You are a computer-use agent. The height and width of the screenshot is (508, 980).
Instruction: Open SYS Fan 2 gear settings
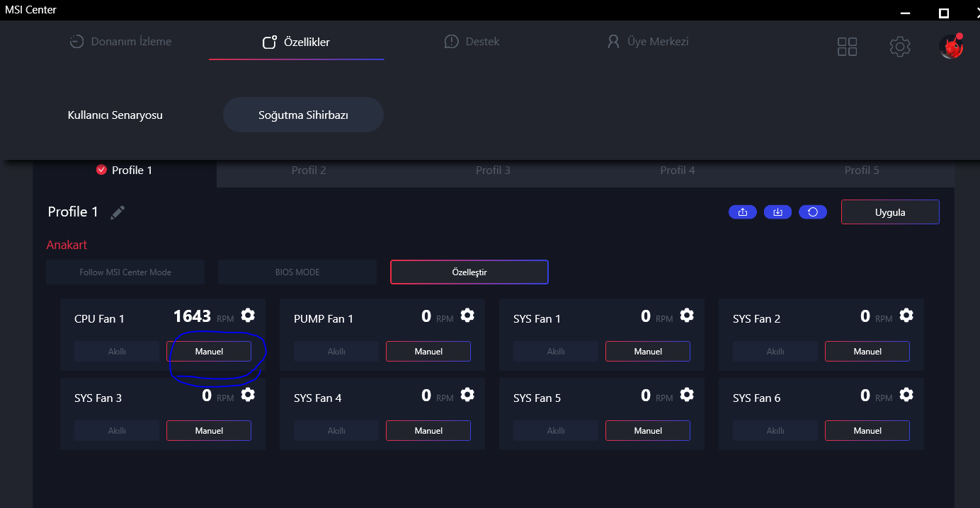point(906,316)
